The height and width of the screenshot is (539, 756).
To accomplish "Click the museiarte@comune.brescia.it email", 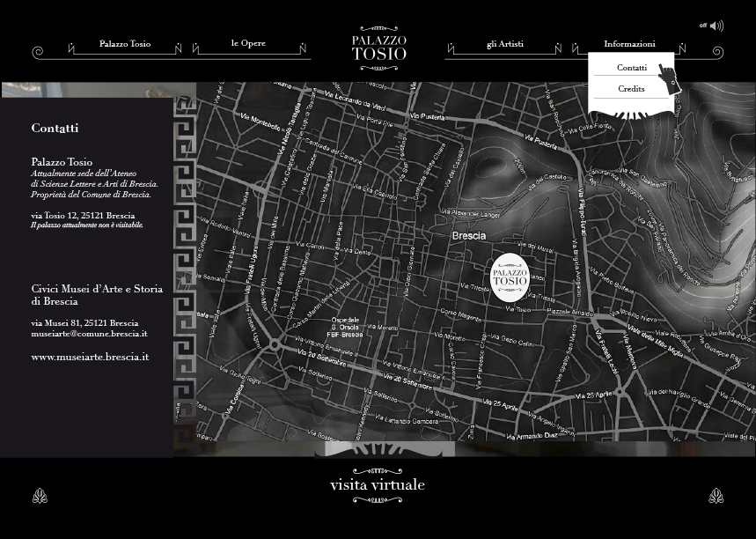I will (x=89, y=334).
